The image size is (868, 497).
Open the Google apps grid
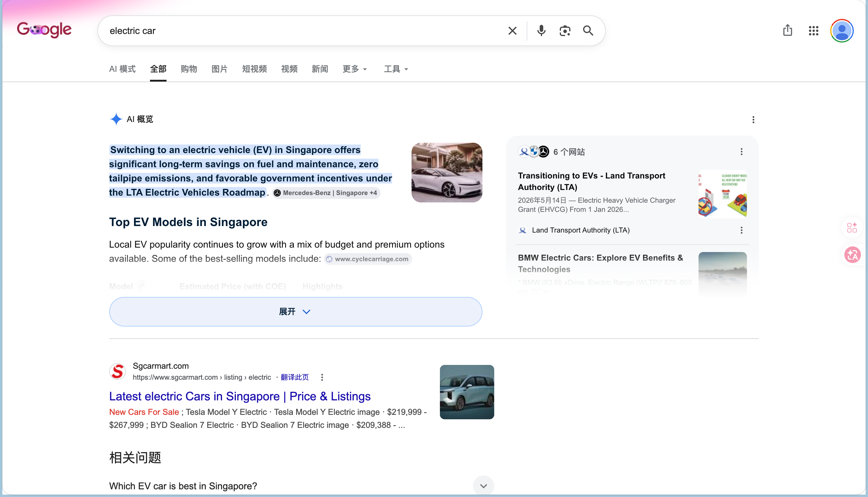pyautogui.click(x=813, y=31)
